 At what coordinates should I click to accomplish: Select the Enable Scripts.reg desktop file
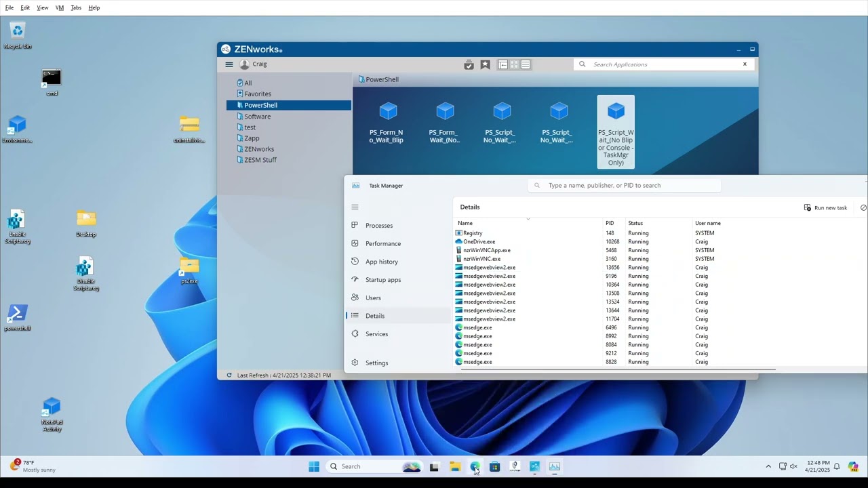click(18, 226)
